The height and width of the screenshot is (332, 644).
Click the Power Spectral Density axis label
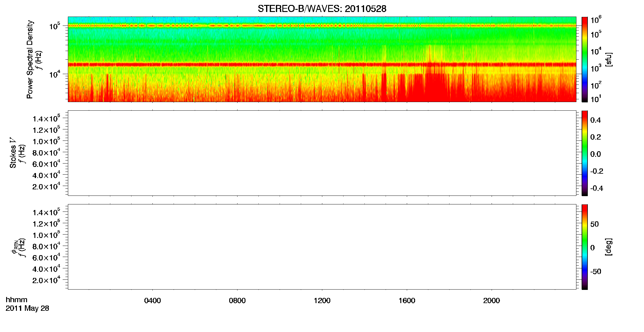tap(30, 59)
